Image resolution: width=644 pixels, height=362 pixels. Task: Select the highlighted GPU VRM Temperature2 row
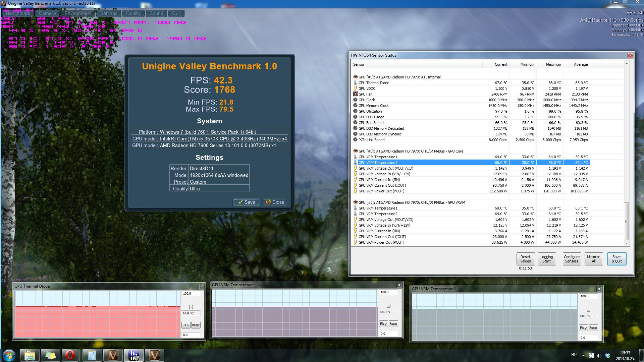471,163
